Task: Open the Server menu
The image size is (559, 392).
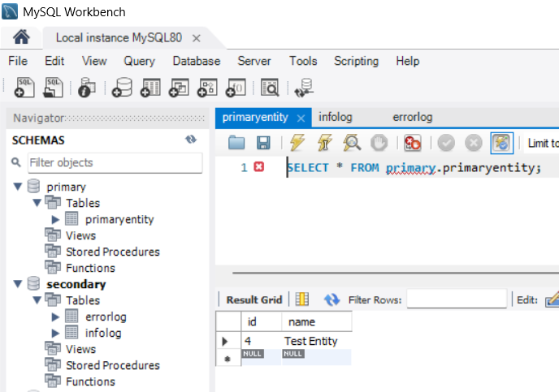Action: pos(254,61)
